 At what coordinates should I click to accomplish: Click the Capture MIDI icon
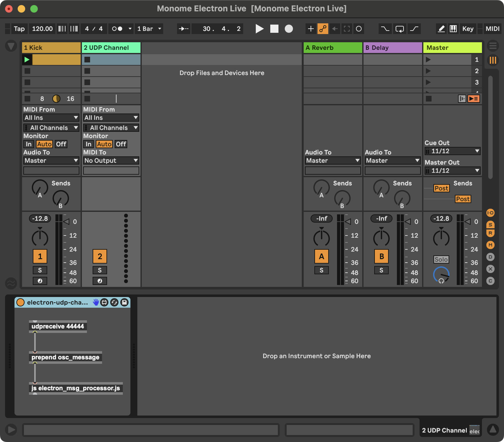click(x=347, y=29)
